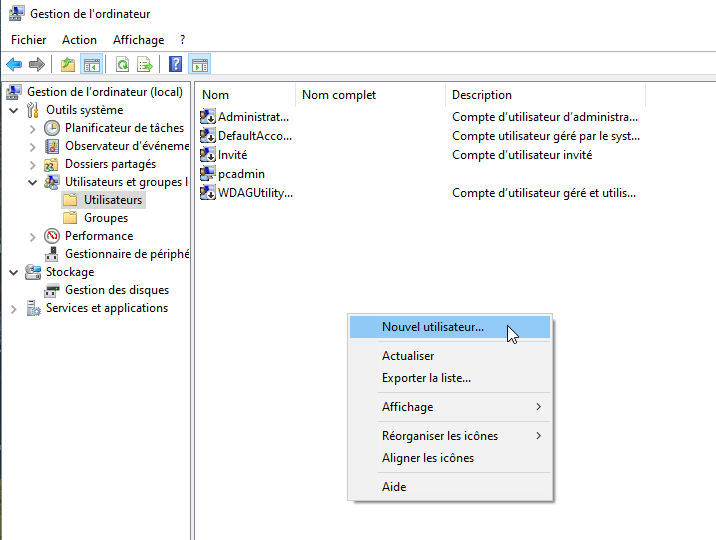Click the pcadmin user account icon
Screen dimensions: 716x540
pos(208,173)
